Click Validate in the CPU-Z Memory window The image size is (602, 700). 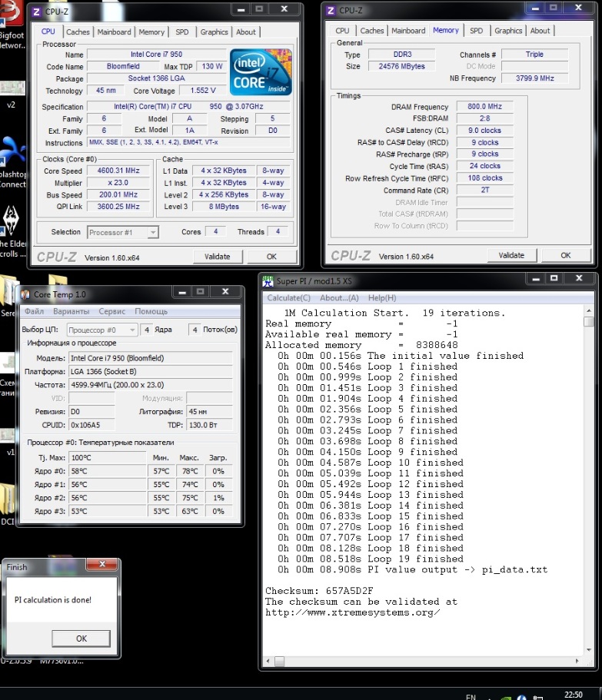[511, 255]
